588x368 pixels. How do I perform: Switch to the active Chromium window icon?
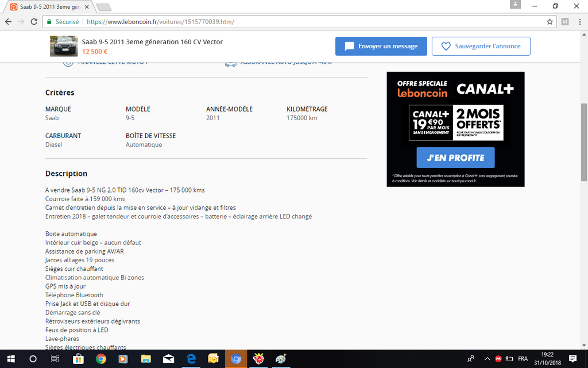(x=236, y=359)
